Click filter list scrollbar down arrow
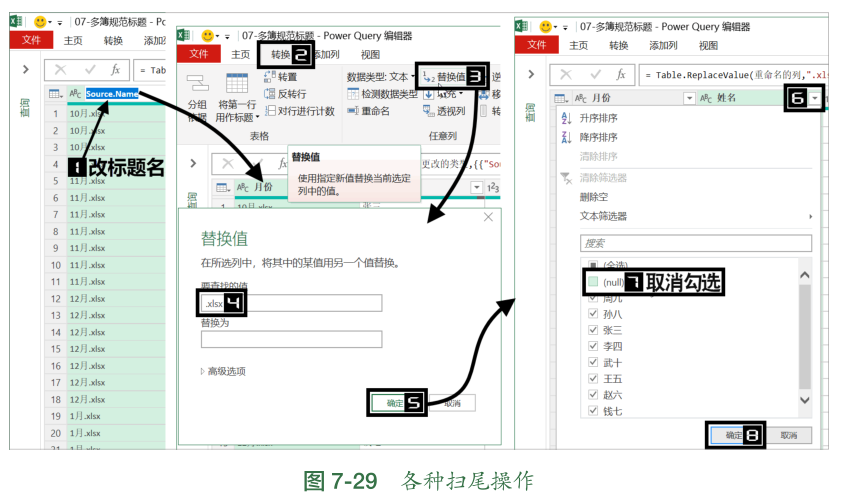The height and width of the screenshot is (494, 843). pyautogui.click(x=805, y=400)
